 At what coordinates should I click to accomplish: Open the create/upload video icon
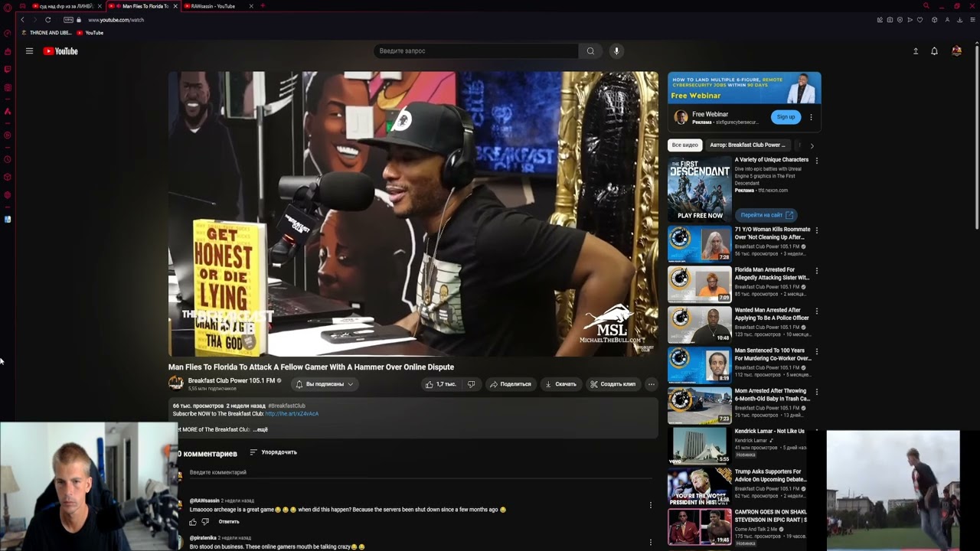[916, 51]
